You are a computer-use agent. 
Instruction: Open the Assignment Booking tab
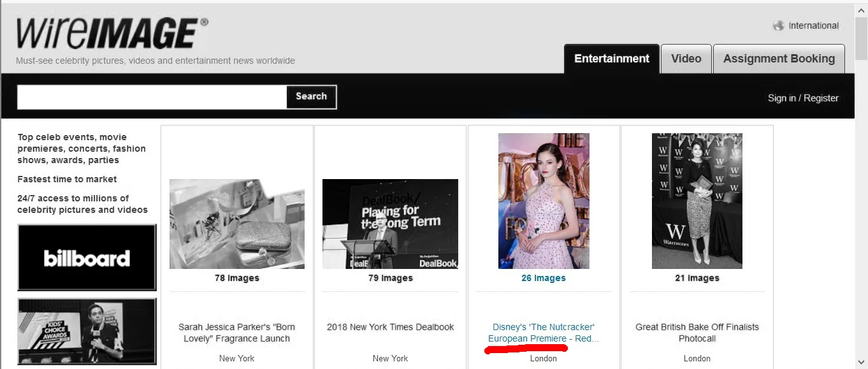pos(779,59)
